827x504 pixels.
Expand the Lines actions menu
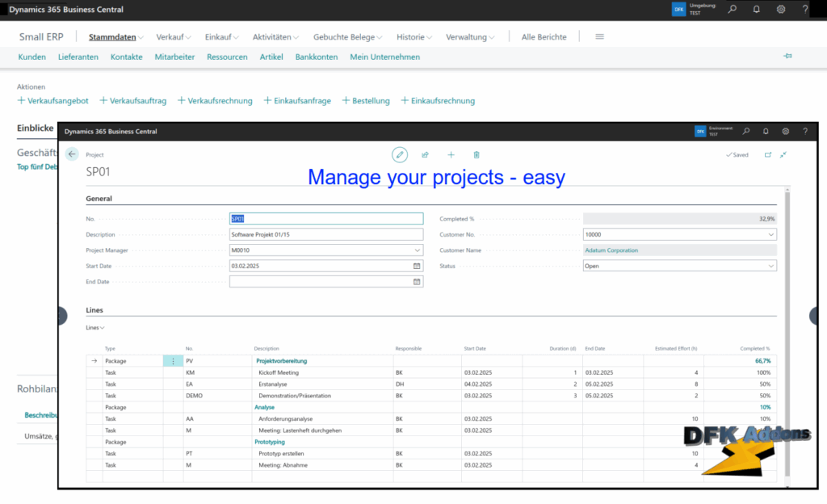point(95,327)
